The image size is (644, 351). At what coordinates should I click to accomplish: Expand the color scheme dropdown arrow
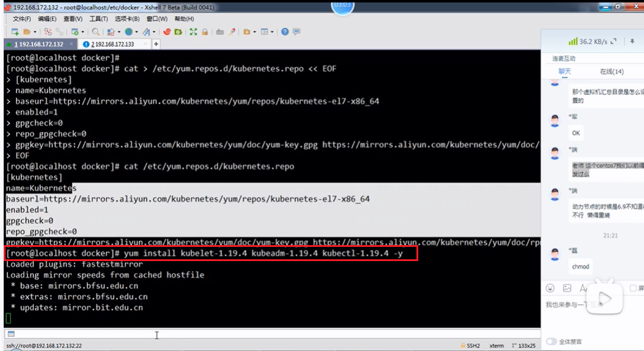pyautogui.click(x=119, y=32)
